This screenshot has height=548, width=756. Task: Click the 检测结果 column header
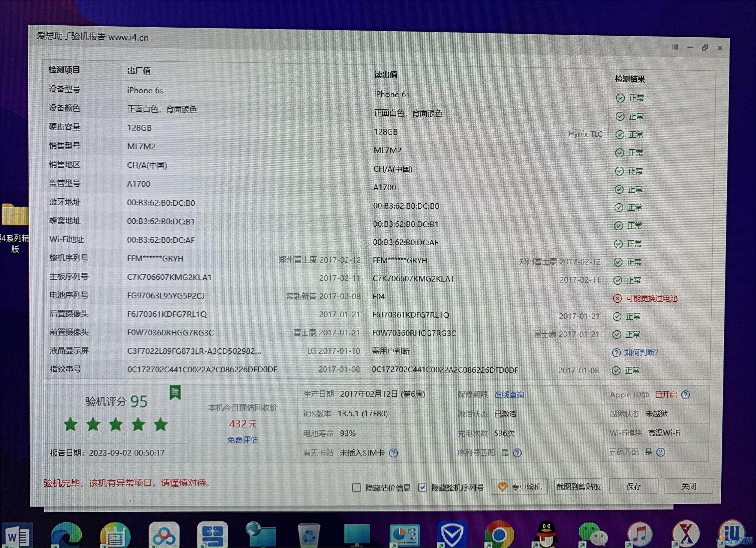click(630, 79)
